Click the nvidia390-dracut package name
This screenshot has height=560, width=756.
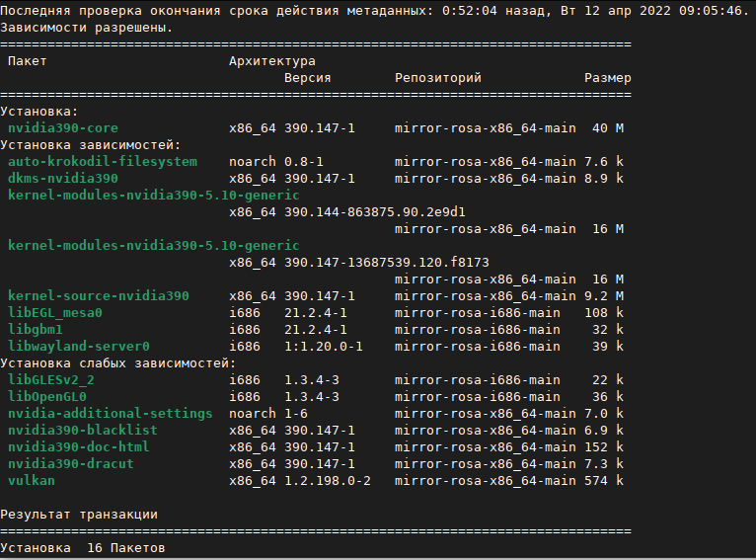point(70,464)
